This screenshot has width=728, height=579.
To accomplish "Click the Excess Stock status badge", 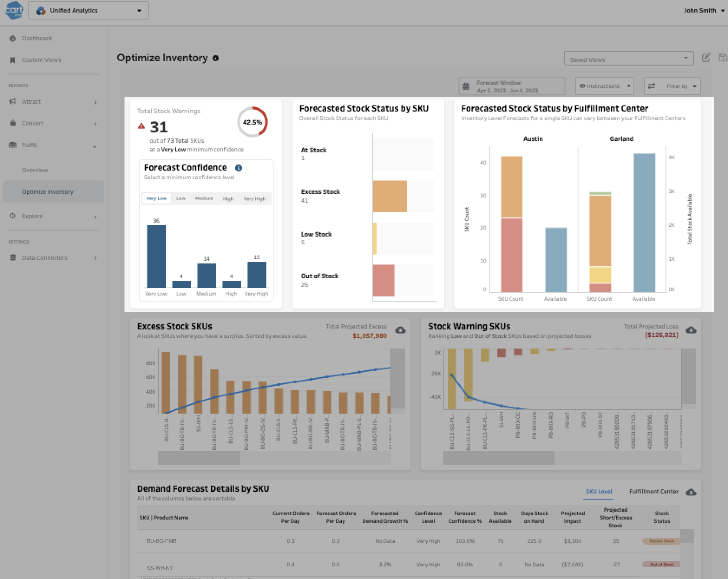I will point(662,541).
